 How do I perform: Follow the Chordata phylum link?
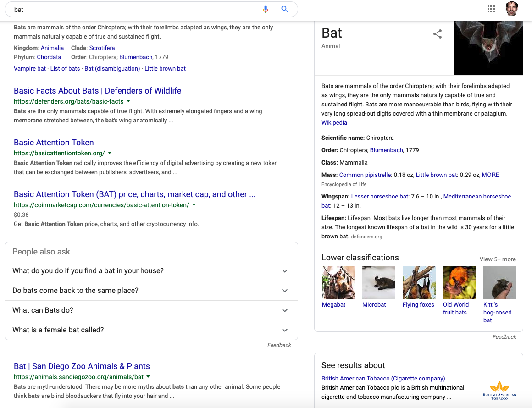tap(49, 57)
